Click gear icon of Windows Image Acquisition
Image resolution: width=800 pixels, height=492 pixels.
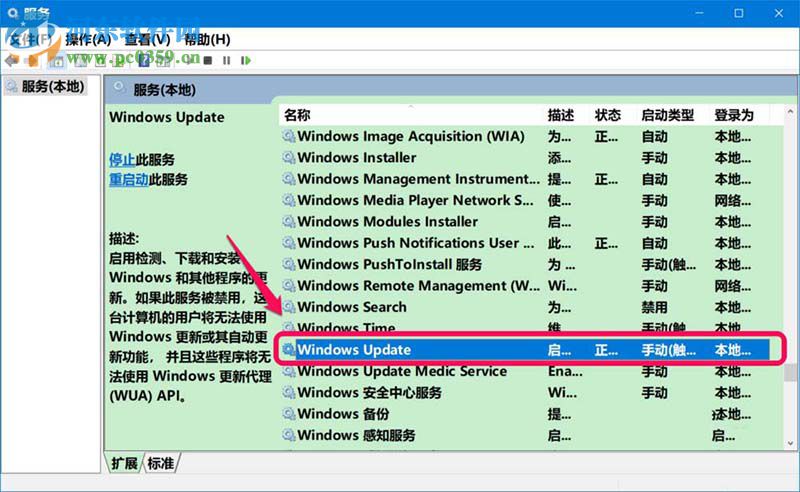coord(289,136)
